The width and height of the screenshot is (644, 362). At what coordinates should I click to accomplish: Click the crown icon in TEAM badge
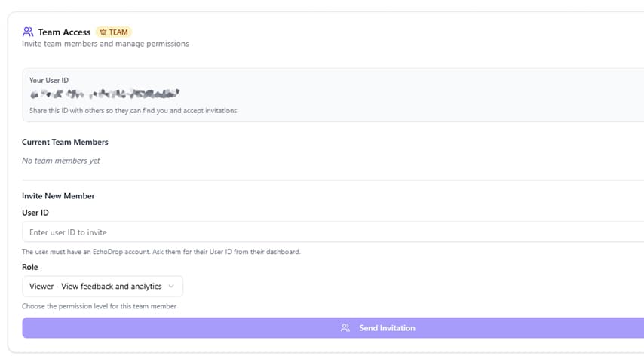click(x=103, y=32)
